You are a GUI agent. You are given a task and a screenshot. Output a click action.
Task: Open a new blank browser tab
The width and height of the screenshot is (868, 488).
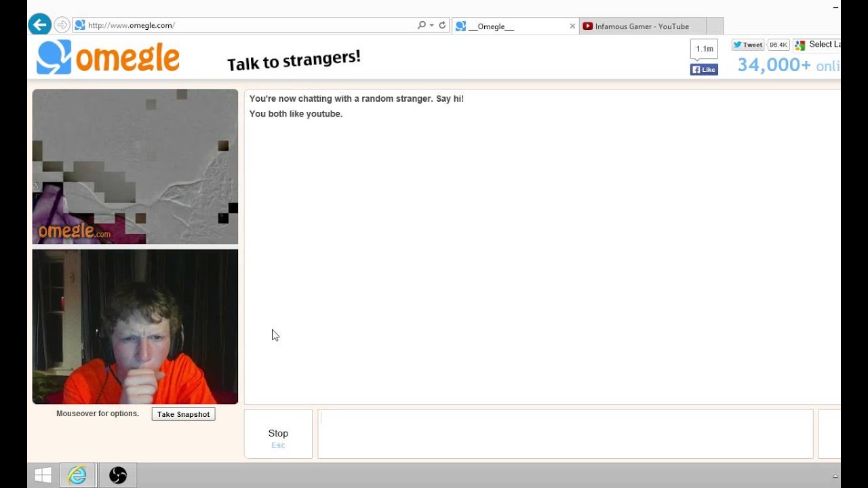point(715,26)
